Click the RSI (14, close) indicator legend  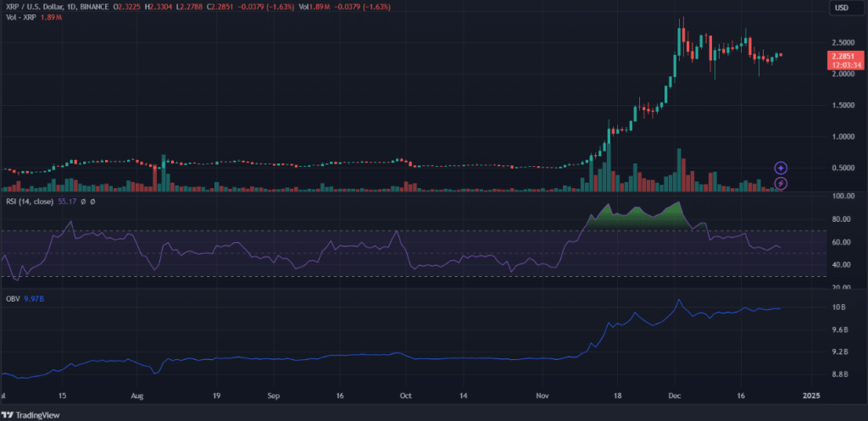[x=29, y=202]
